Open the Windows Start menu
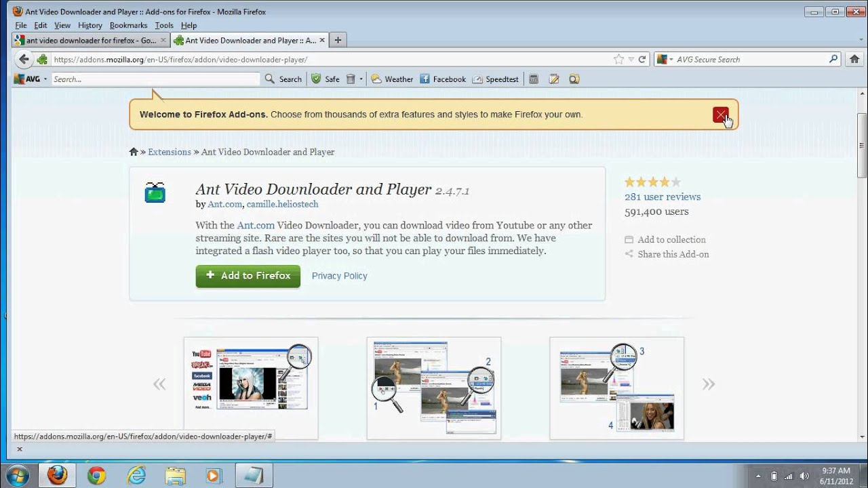 pos(18,475)
